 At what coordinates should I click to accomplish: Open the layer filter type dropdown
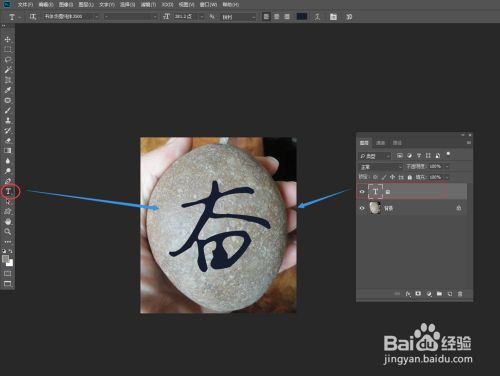coord(375,156)
